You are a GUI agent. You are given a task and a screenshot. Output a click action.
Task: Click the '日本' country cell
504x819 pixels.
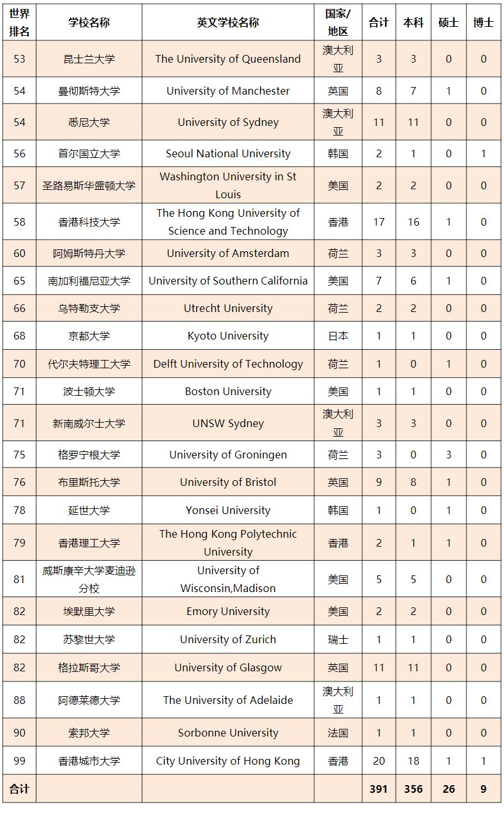pos(338,336)
